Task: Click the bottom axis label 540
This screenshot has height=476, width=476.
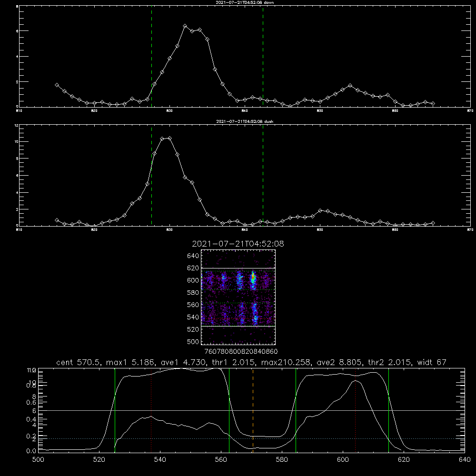Action: coord(160,460)
